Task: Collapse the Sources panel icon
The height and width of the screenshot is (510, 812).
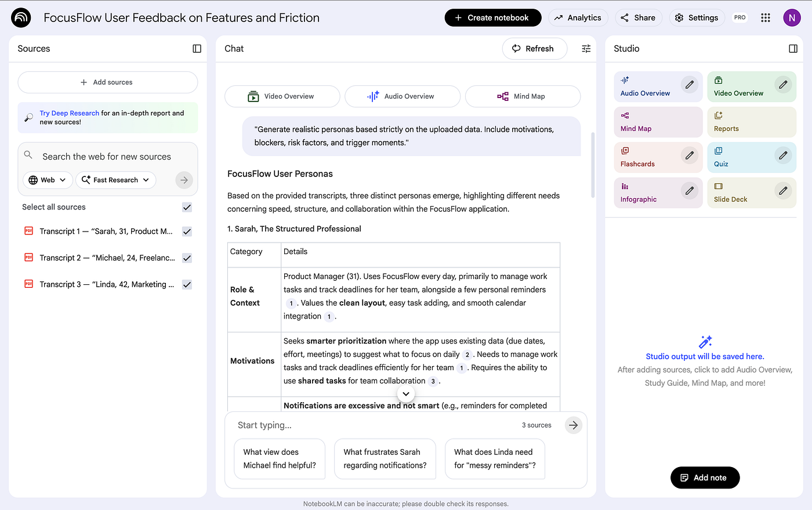Action: pyautogui.click(x=197, y=49)
